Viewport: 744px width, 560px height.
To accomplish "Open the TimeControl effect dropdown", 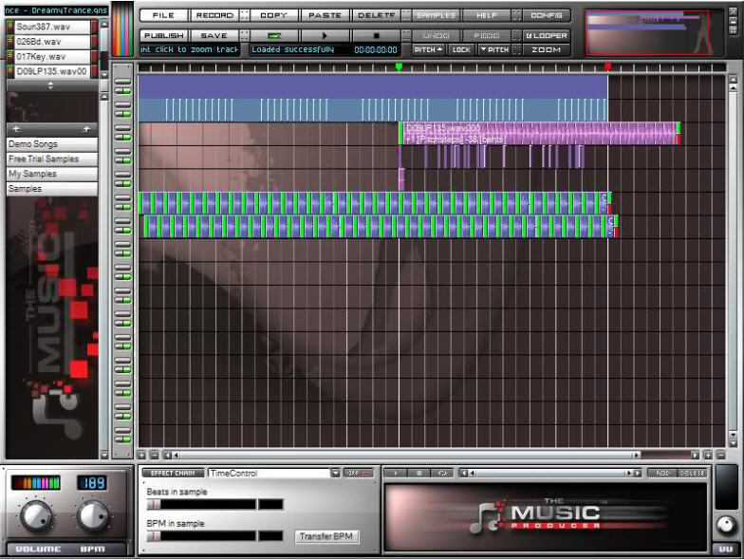I will click(x=335, y=473).
